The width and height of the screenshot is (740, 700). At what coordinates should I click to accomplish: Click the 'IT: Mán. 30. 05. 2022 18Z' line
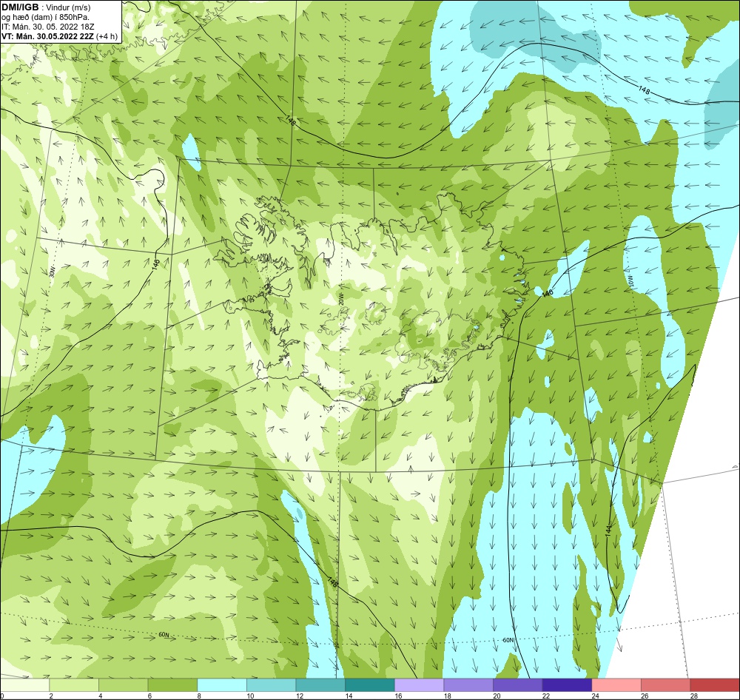(47, 27)
